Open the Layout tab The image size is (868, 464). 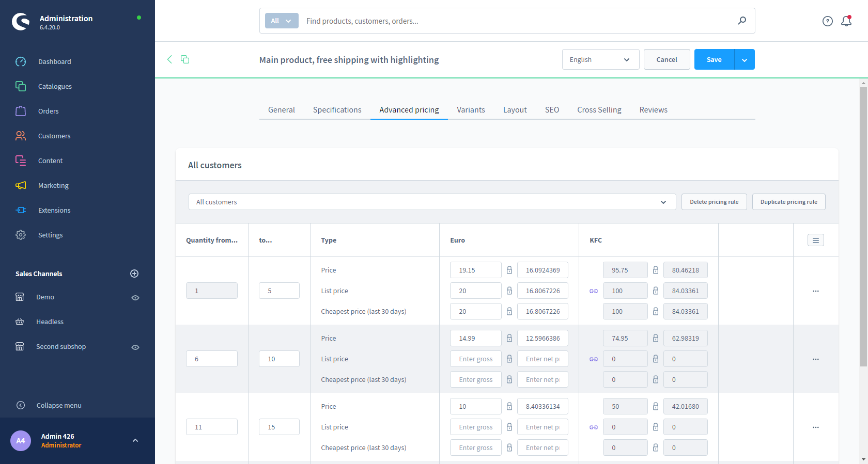[x=515, y=110]
